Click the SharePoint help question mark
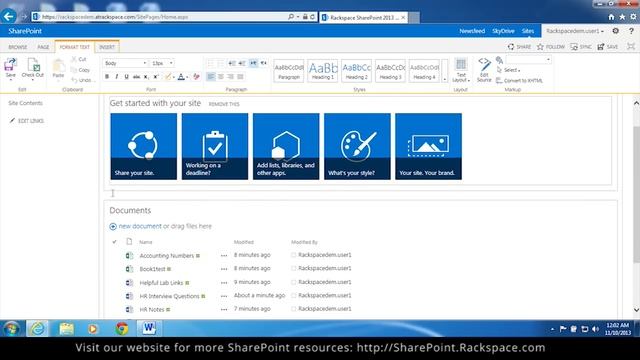Image resolution: width=640 pixels, height=360 pixels. (631, 31)
